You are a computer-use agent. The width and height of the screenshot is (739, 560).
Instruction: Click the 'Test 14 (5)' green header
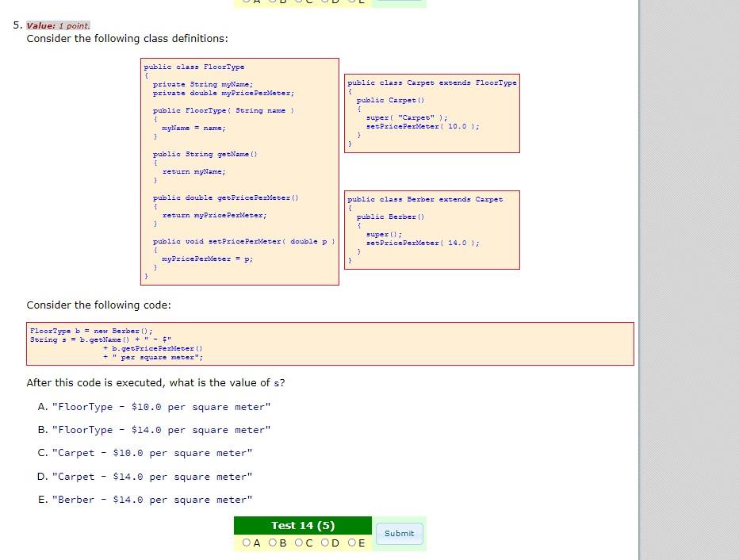pyautogui.click(x=303, y=525)
